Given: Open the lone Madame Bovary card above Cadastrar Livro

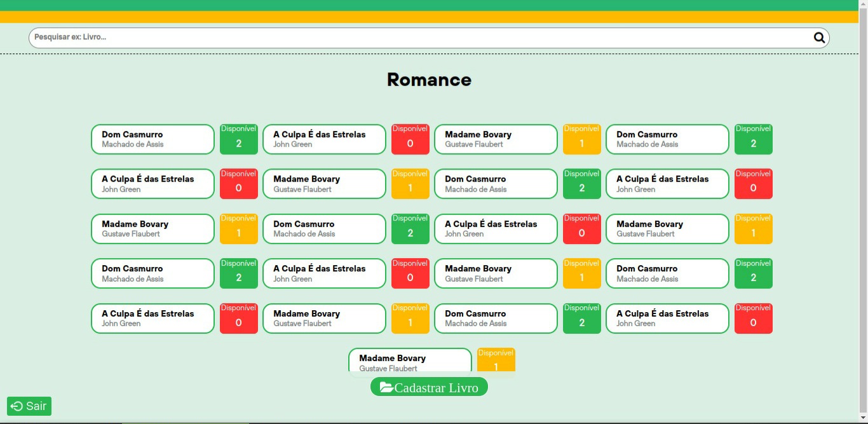Looking at the screenshot, I should tap(410, 360).
